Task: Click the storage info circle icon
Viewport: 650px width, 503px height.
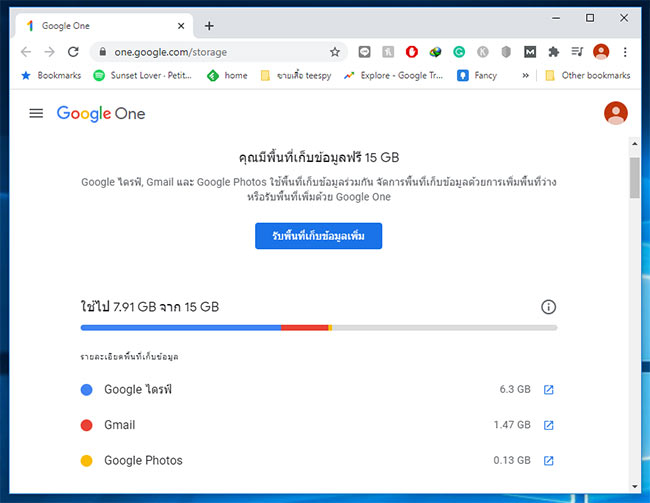Action: (x=548, y=307)
